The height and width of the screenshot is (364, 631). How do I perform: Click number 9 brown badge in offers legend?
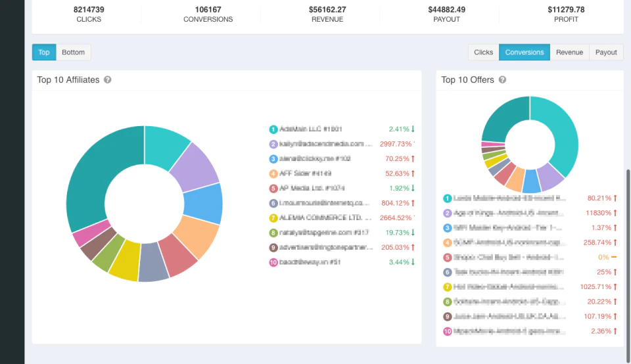click(447, 317)
